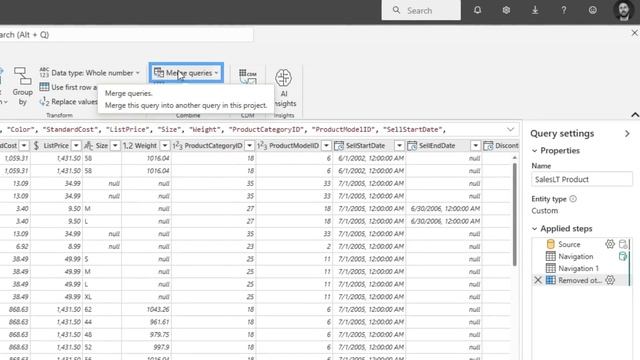This screenshot has width=640, height=360.
Task: Open the notifications bell
Action: pos(477,10)
